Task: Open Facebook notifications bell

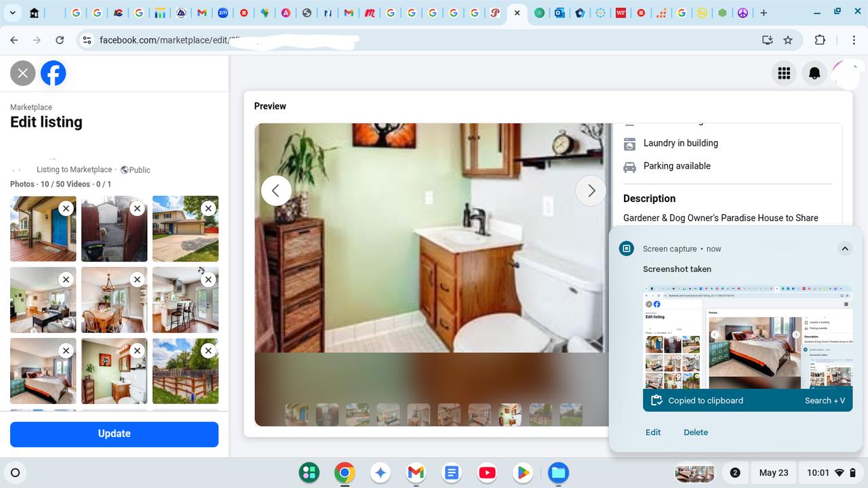Action: pyautogui.click(x=814, y=73)
